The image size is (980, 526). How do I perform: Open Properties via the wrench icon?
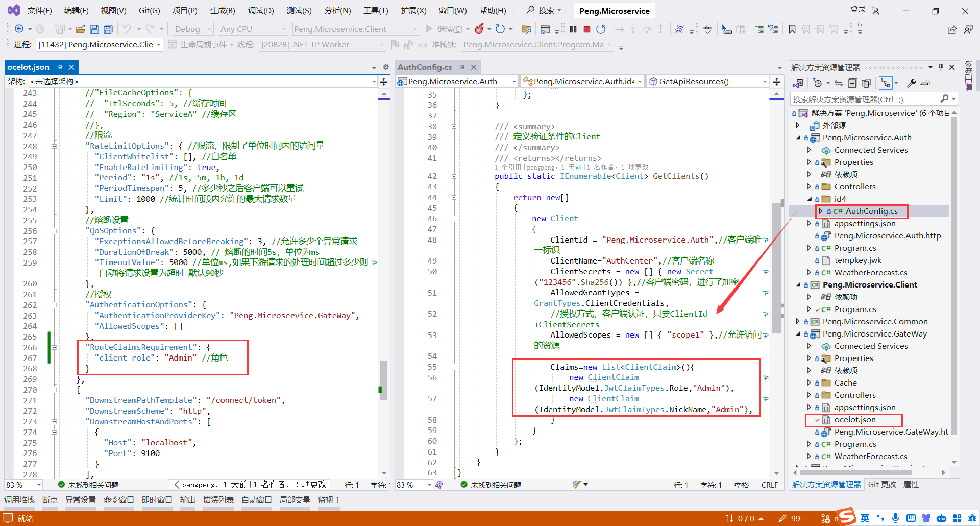click(912, 83)
